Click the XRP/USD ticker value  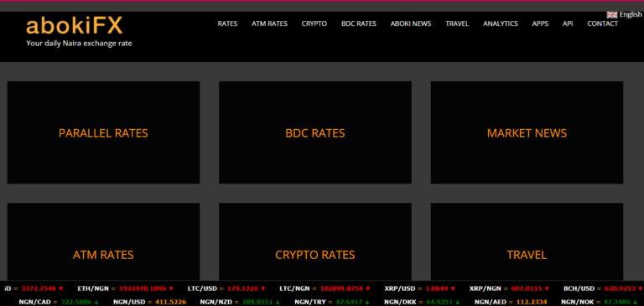pos(420,288)
